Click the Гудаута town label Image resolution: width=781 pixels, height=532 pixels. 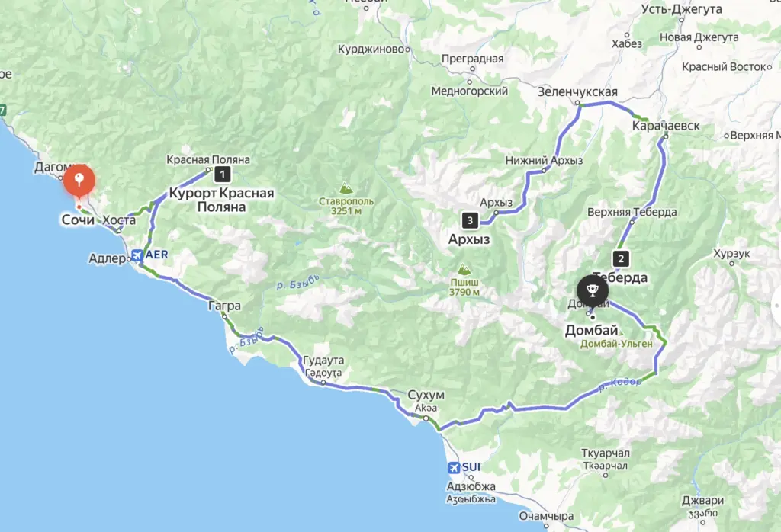click(x=323, y=360)
